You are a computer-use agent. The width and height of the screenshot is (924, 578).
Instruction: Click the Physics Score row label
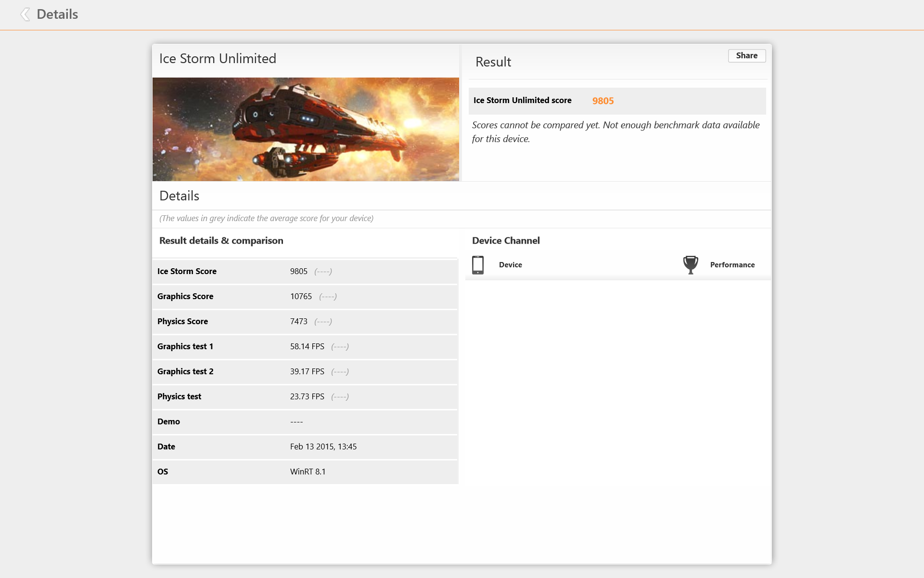pyautogui.click(x=182, y=321)
